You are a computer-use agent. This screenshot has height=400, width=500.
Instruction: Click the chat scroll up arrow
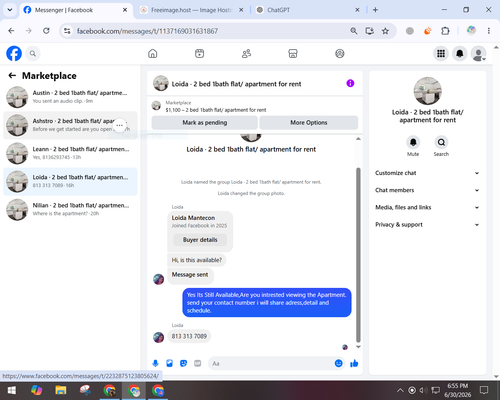tap(358, 139)
